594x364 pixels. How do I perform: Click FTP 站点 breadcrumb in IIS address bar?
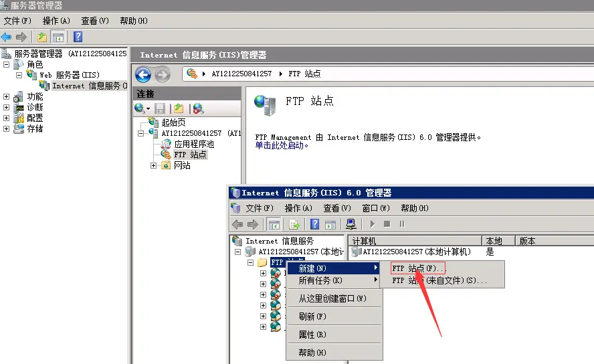(x=304, y=74)
